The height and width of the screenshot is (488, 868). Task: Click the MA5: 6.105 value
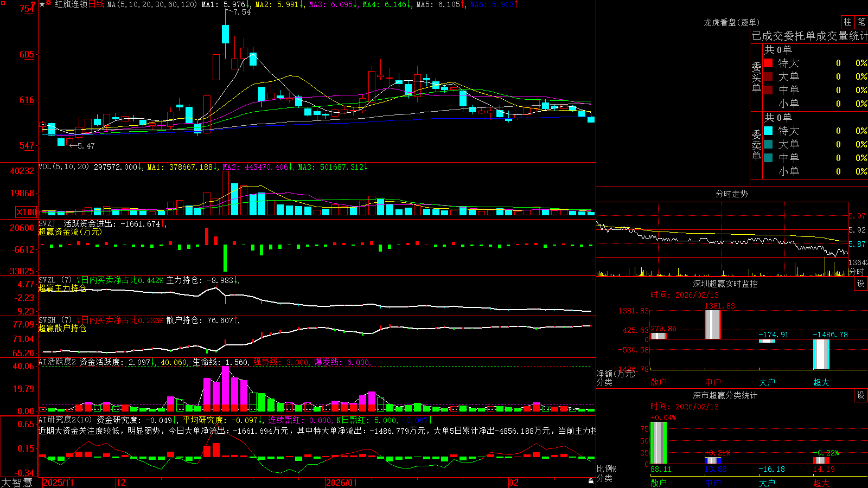point(438,4)
